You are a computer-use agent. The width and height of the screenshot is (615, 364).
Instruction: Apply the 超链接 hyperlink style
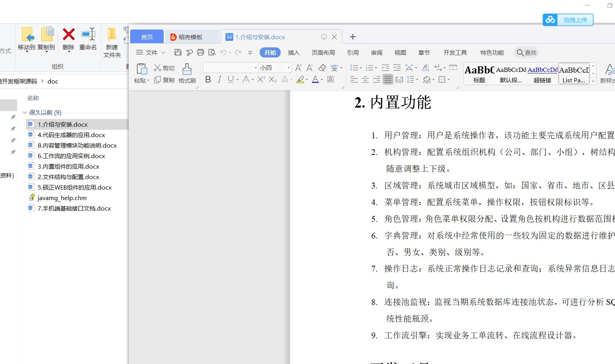click(542, 74)
